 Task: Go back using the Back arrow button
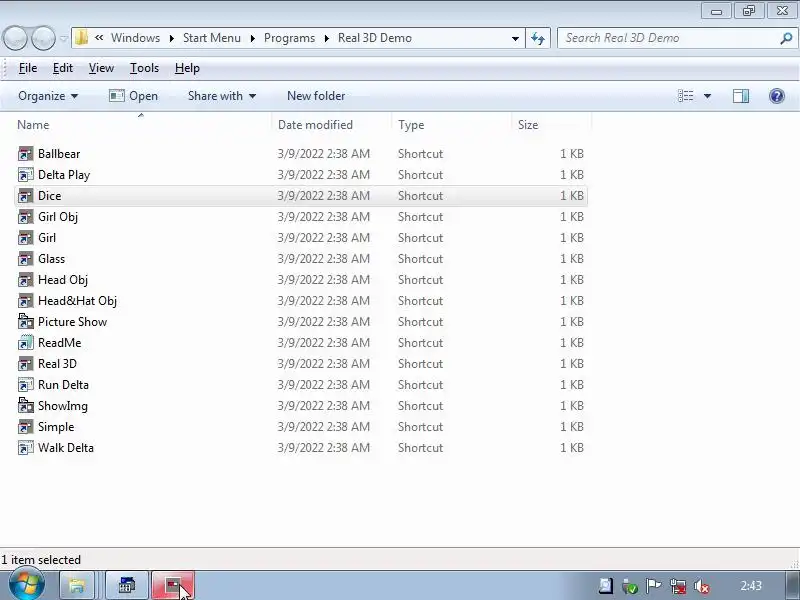coord(16,38)
